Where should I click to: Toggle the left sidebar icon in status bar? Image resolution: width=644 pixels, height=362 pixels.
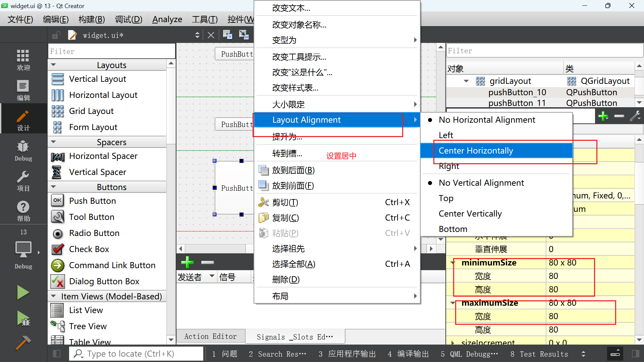point(57,354)
